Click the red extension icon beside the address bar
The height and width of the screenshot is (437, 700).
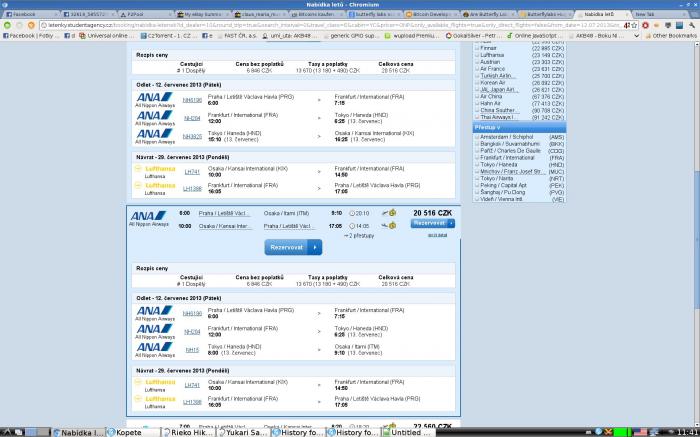[x=645, y=25]
